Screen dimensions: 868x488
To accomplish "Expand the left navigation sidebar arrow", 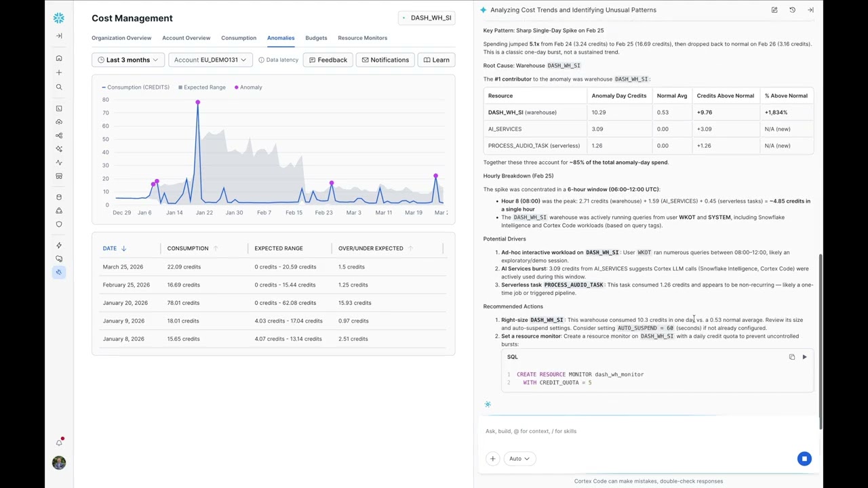I will coord(59,35).
